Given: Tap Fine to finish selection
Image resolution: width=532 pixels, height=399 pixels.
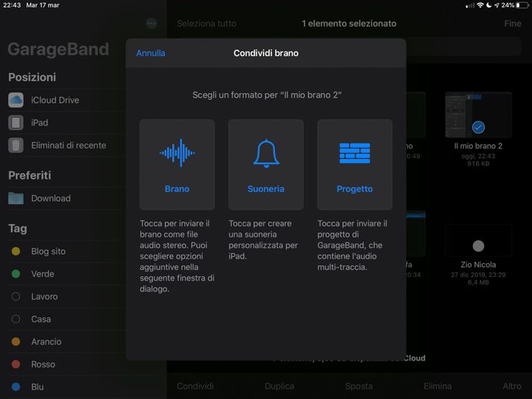Looking at the screenshot, I should click(513, 24).
